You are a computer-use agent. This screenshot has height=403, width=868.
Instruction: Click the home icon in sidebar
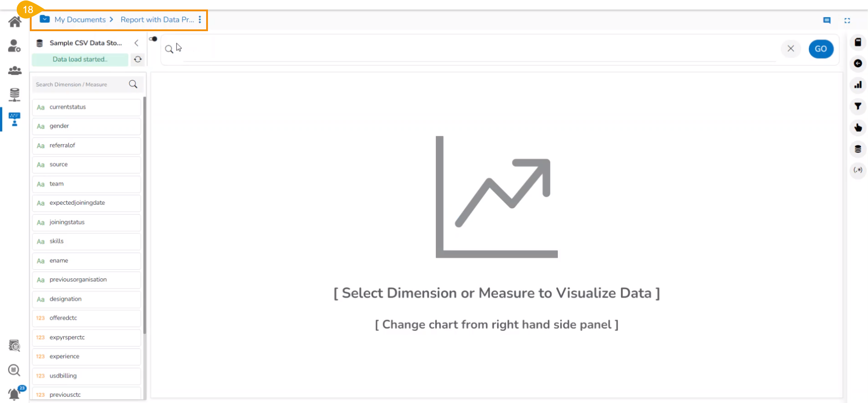[x=15, y=22]
